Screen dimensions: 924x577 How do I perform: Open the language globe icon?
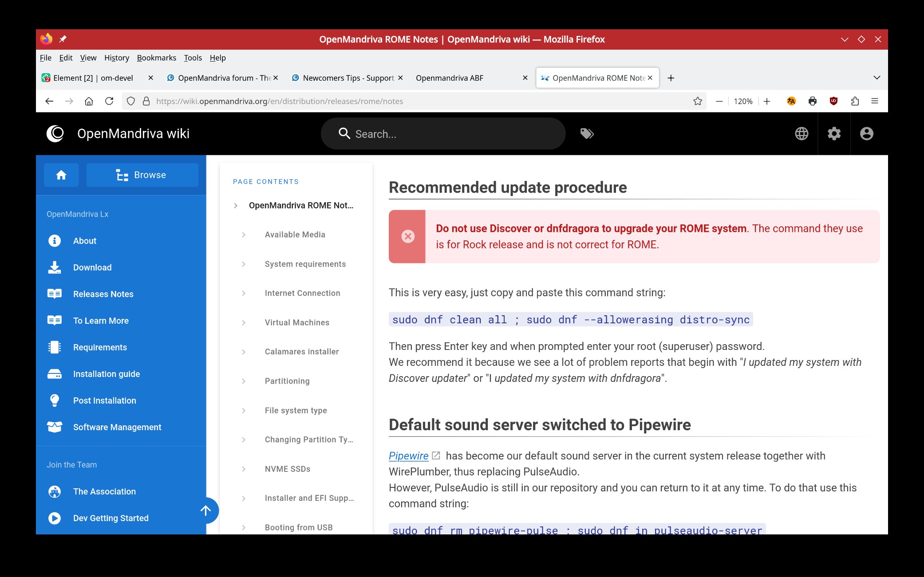point(802,133)
